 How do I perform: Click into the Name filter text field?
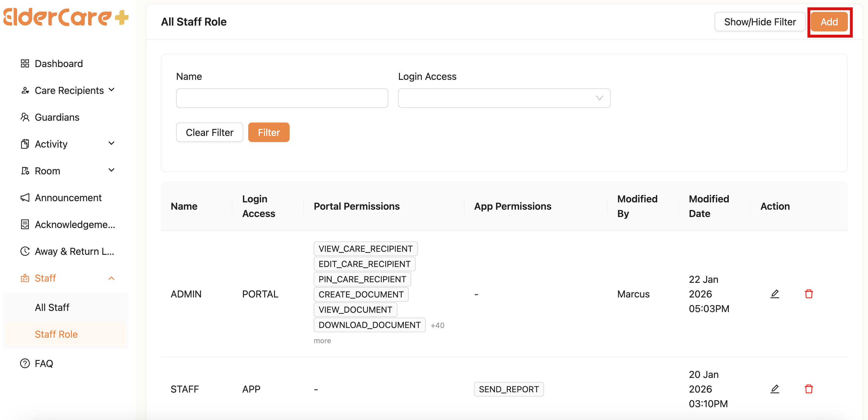coord(282,98)
